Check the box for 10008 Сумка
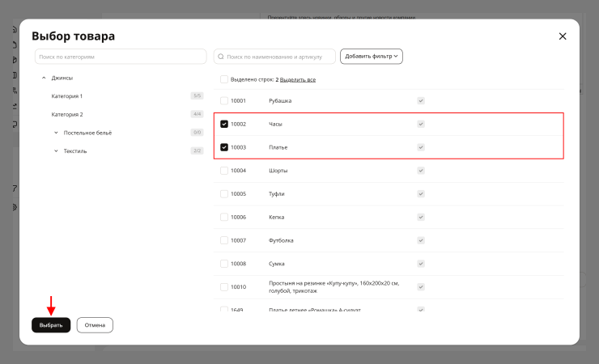599x364 pixels. tap(224, 264)
